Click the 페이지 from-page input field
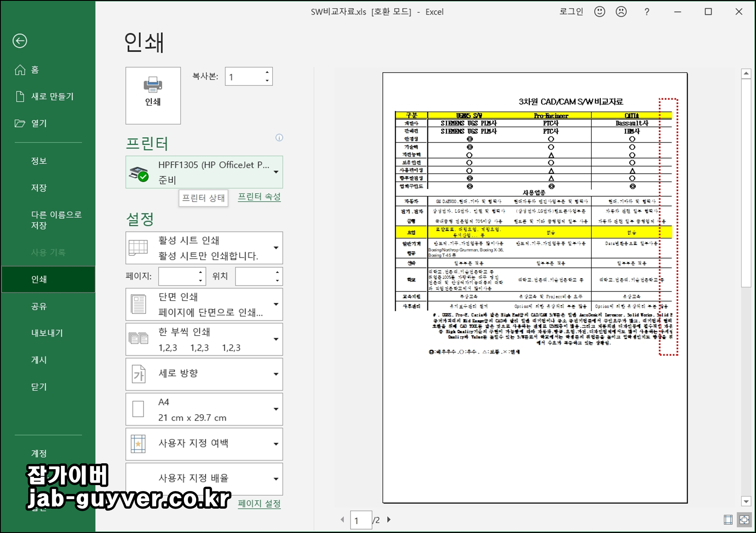 177,276
